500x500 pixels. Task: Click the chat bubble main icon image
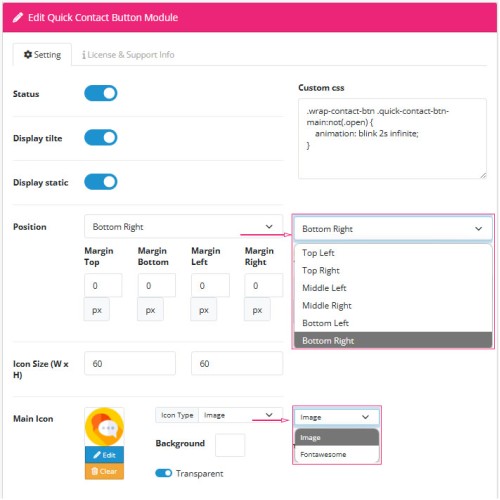[104, 427]
